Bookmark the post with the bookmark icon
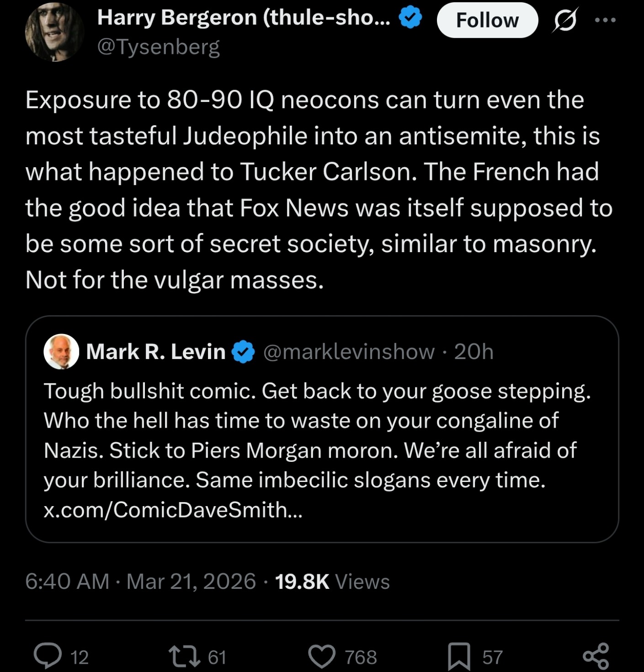 click(x=459, y=656)
